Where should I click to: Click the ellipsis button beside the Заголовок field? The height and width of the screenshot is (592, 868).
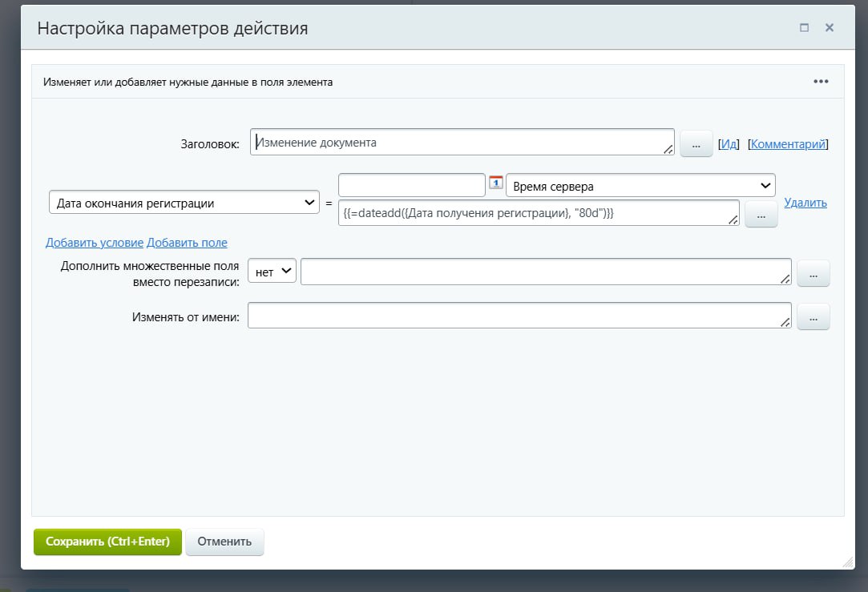(x=696, y=144)
